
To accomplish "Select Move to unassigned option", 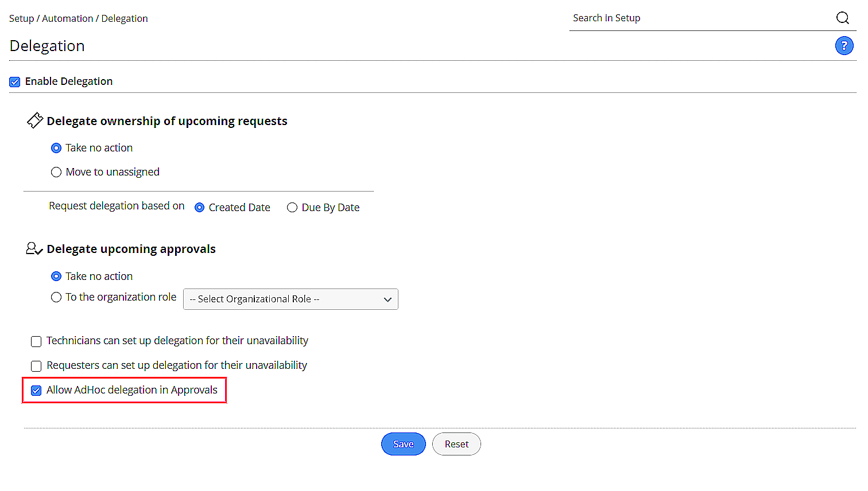I will coord(56,172).
